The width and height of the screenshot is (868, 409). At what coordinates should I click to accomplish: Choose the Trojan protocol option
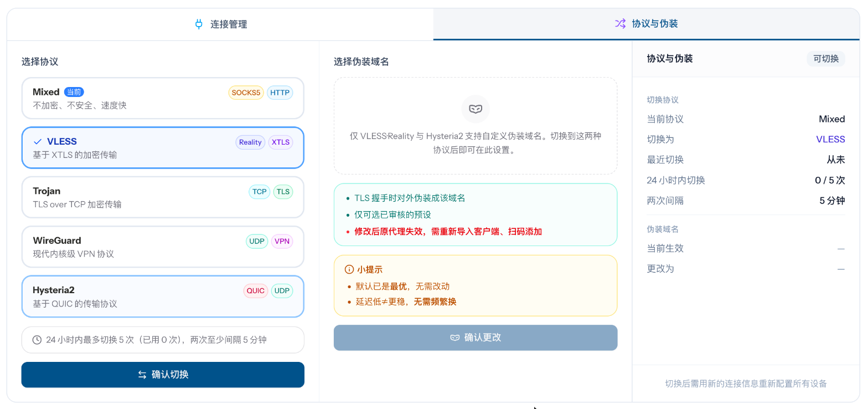[163, 197]
